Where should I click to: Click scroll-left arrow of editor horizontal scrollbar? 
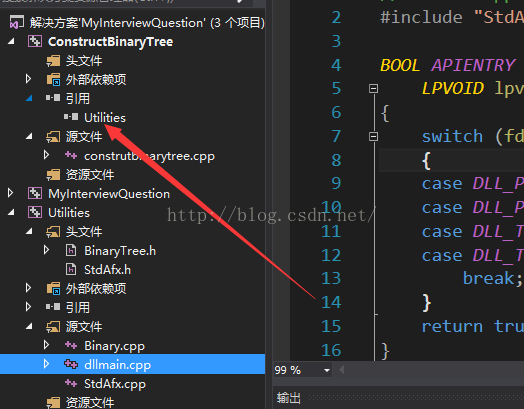[x=342, y=370]
